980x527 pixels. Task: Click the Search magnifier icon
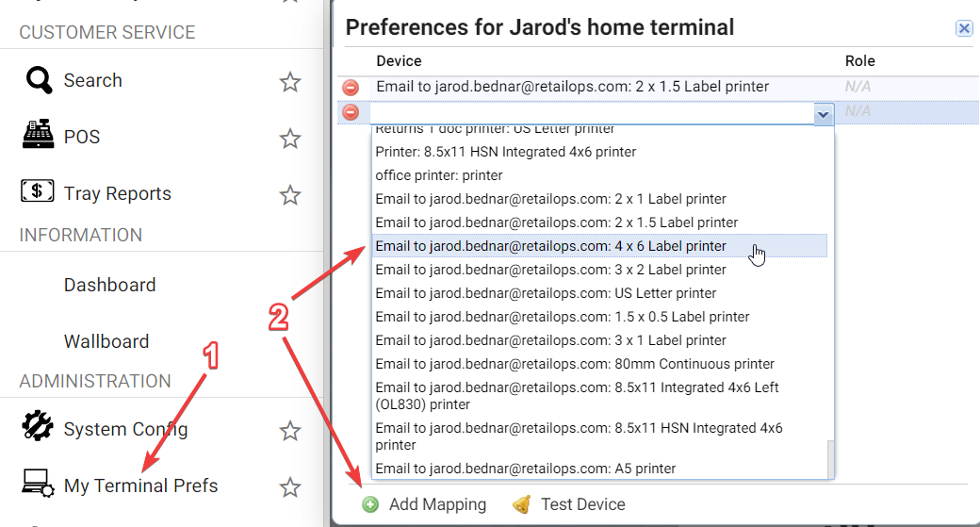point(39,80)
